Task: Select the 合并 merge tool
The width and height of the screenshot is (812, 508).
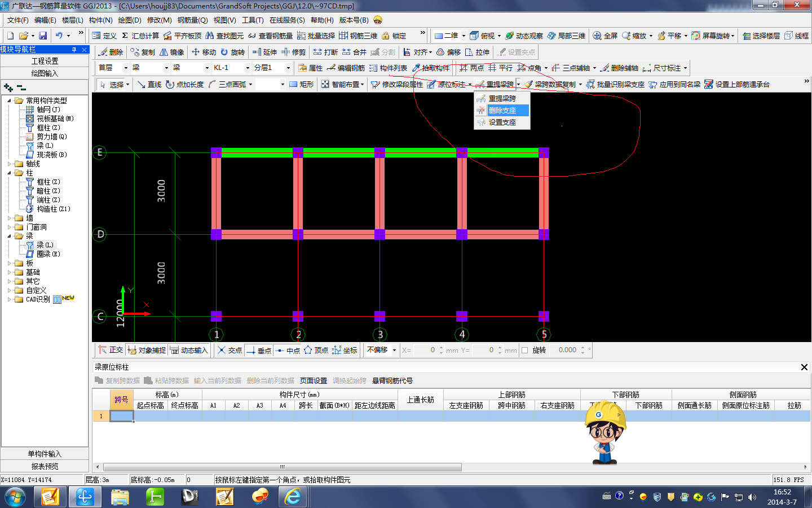Action: (354, 52)
